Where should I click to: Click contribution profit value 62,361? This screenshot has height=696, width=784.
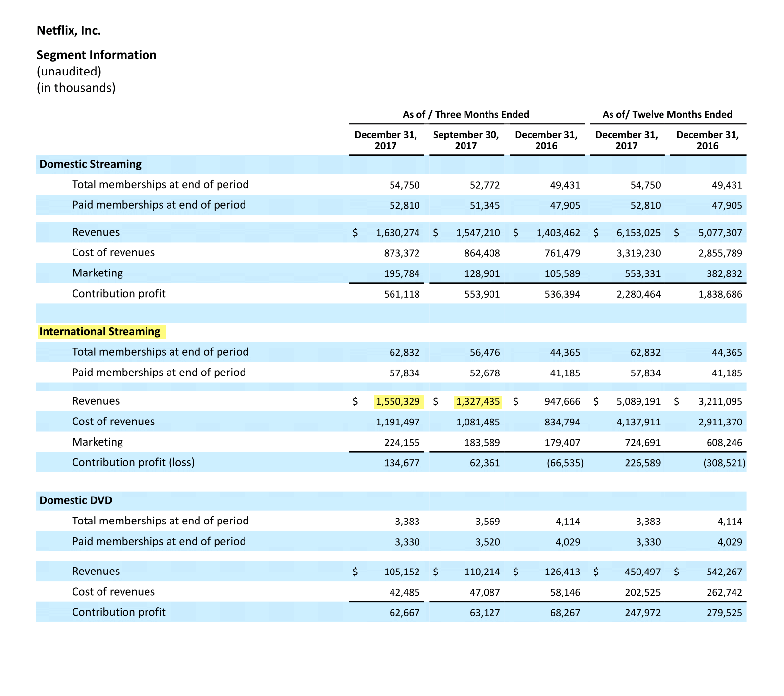(485, 463)
